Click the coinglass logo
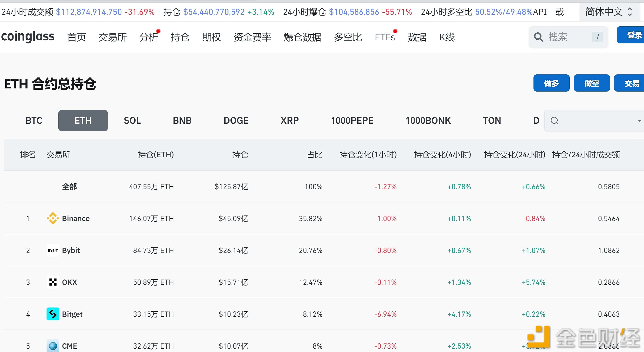Image resolution: width=644 pixels, height=352 pixels. pos(28,37)
